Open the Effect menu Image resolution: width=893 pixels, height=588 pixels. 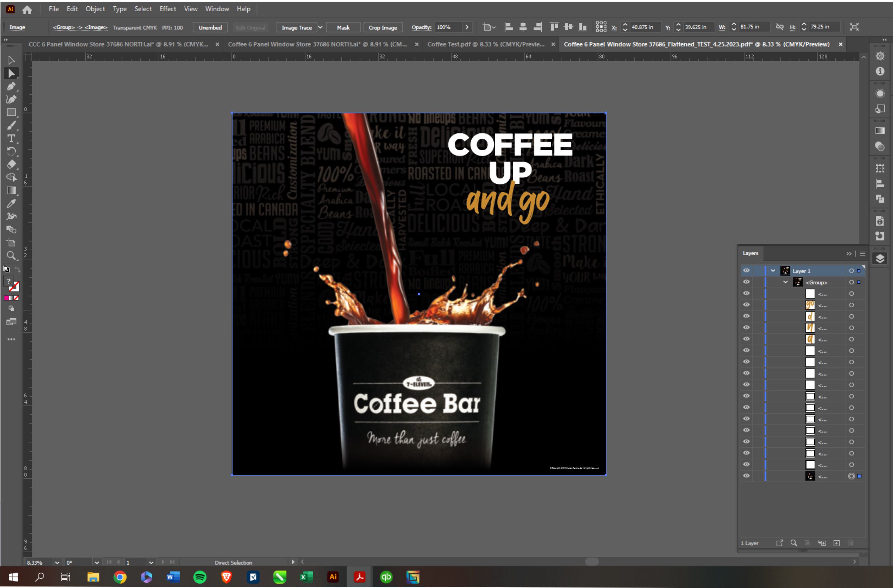coord(168,9)
